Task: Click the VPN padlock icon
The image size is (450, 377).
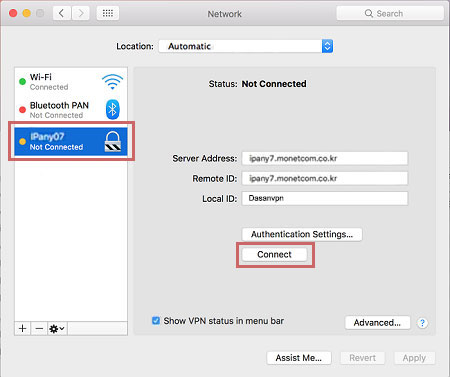Action: (x=113, y=141)
